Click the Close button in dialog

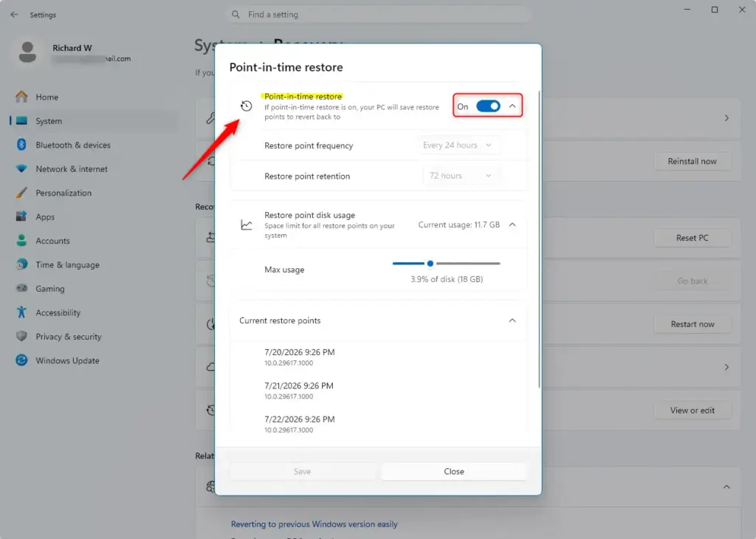[x=454, y=471]
